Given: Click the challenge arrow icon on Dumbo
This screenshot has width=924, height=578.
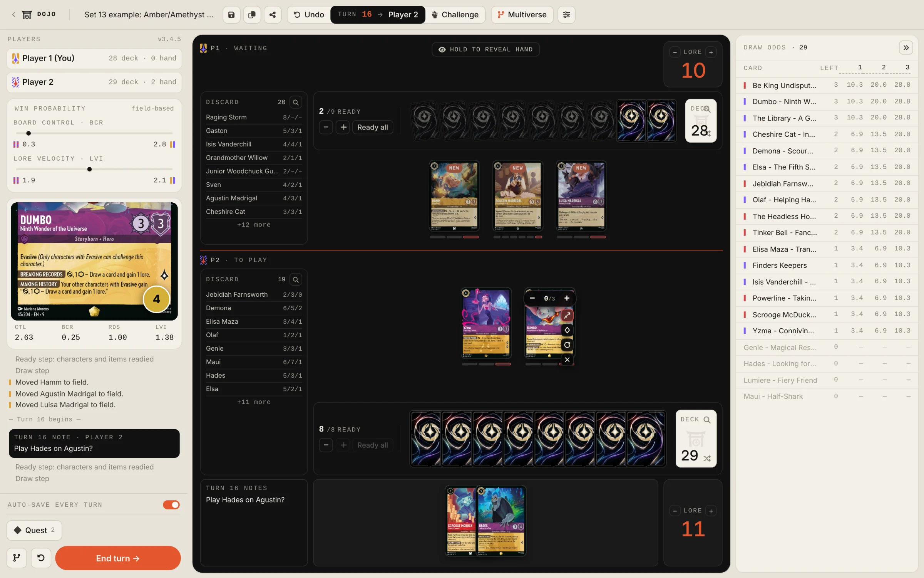Looking at the screenshot, I should coord(567,316).
